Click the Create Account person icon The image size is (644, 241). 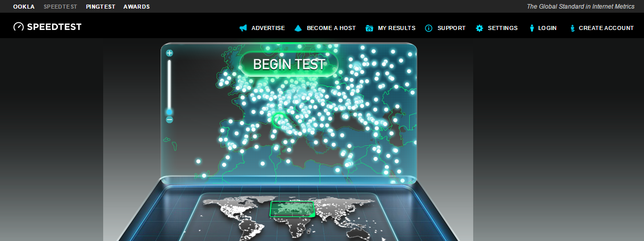coord(572,28)
